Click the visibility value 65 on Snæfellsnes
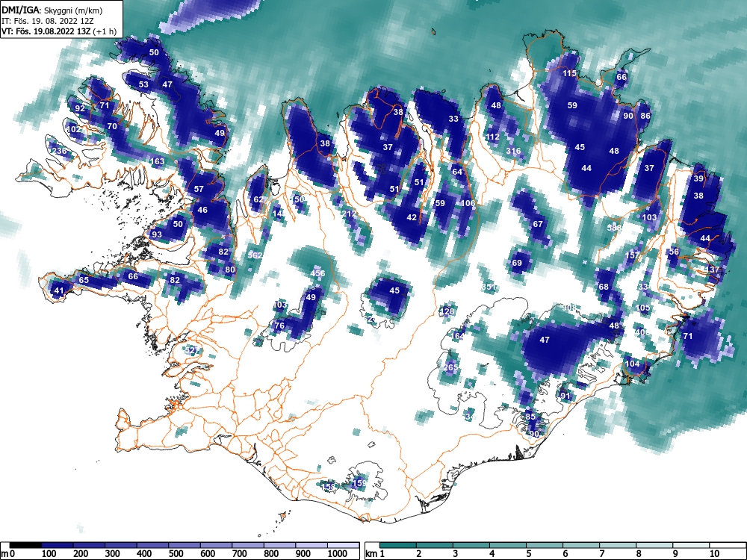The image size is (747, 560). [84, 280]
